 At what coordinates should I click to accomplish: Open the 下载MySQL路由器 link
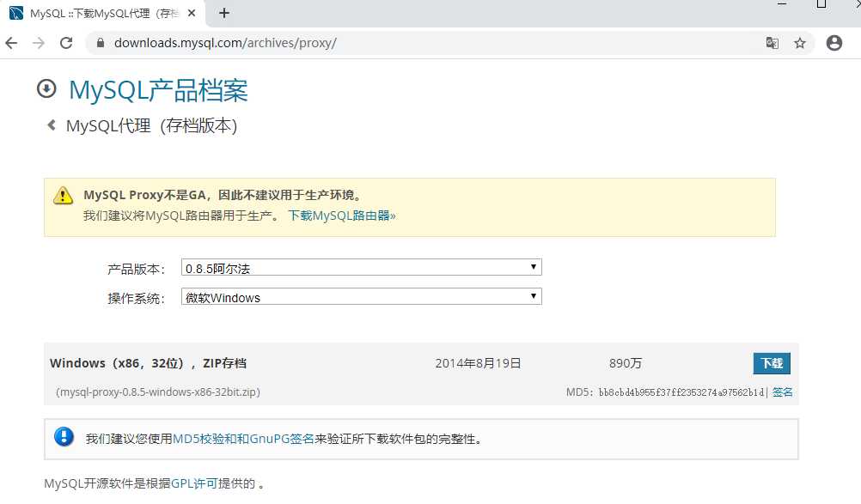point(341,216)
